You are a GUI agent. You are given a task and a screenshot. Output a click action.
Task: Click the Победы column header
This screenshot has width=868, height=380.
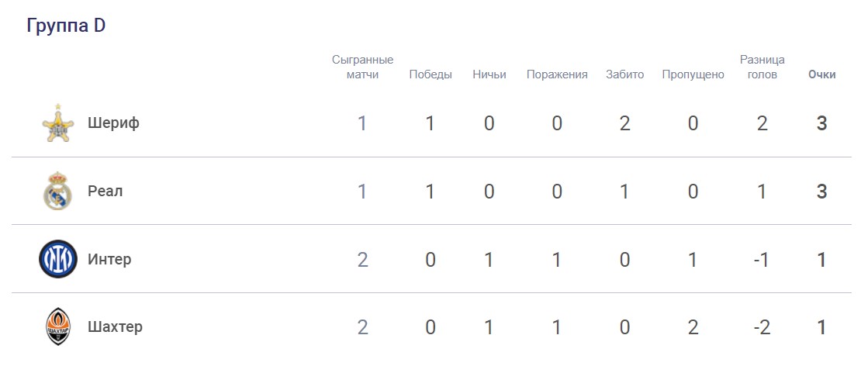point(431,74)
